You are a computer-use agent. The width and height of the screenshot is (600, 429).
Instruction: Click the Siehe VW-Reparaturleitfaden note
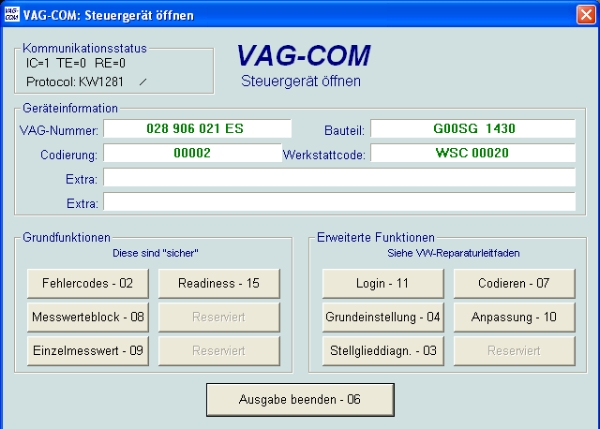tap(453, 253)
